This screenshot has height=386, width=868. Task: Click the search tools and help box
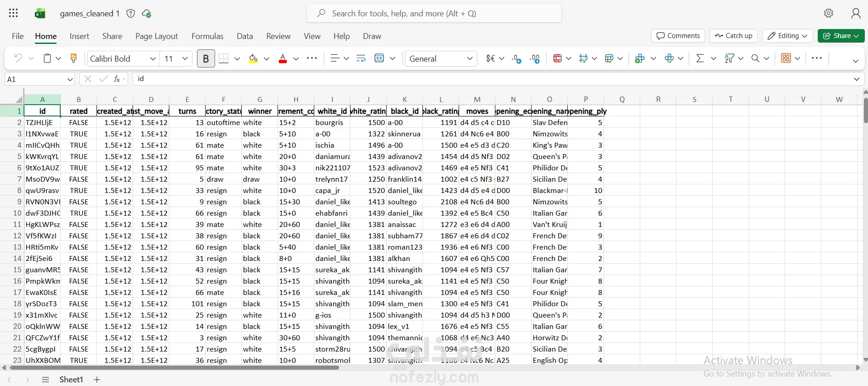coord(434,13)
